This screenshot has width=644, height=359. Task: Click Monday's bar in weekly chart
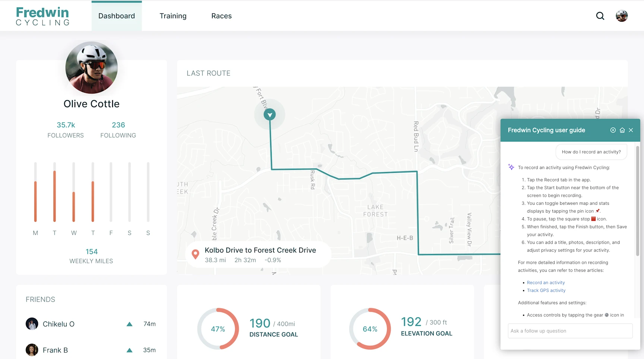[35, 192]
